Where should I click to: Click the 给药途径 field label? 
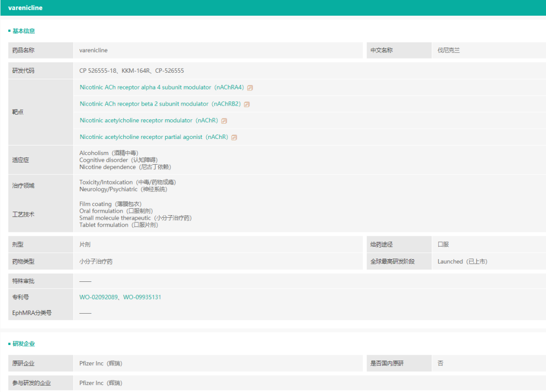[381, 244]
